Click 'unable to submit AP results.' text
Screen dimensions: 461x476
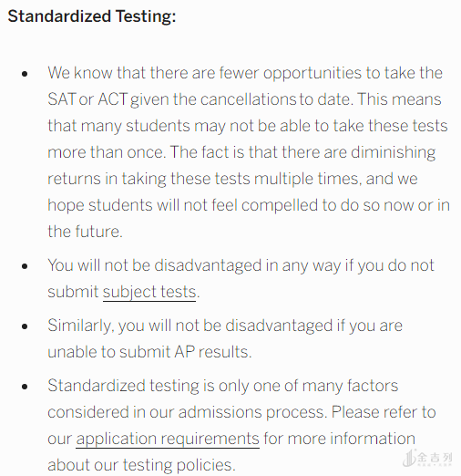point(149,352)
